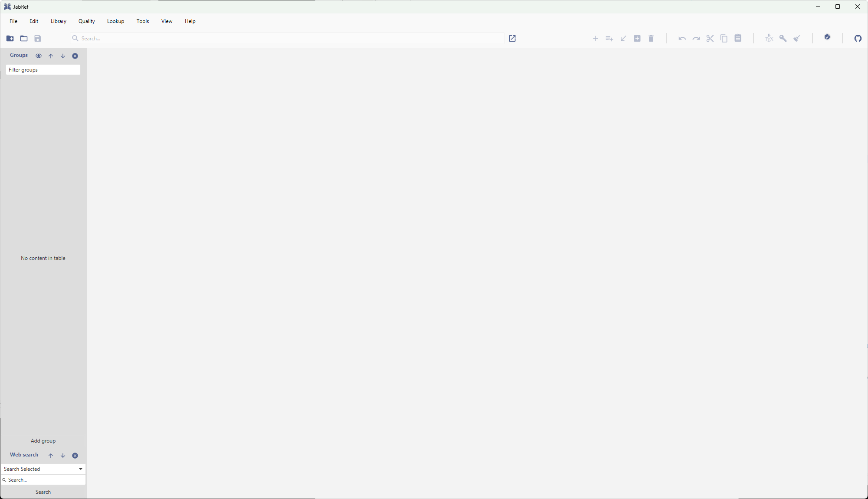
Task: Click the Add group button
Action: coord(43,441)
